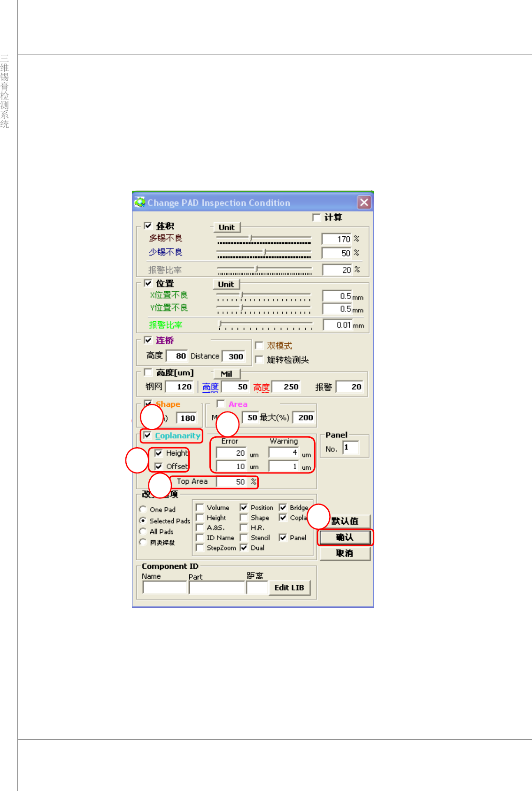532x791 pixels.
Task: Click the volume 报警比率 slider handle
Action: pyautogui.click(x=256, y=269)
